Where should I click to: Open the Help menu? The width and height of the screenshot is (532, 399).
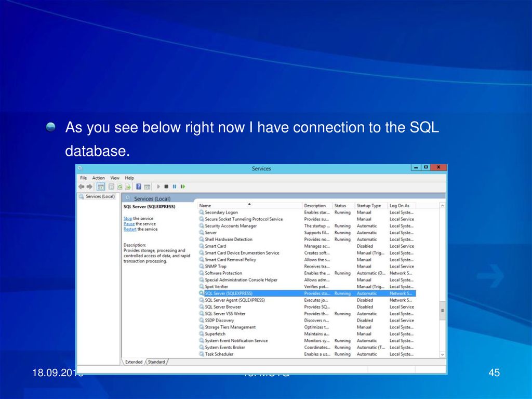pyautogui.click(x=129, y=178)
